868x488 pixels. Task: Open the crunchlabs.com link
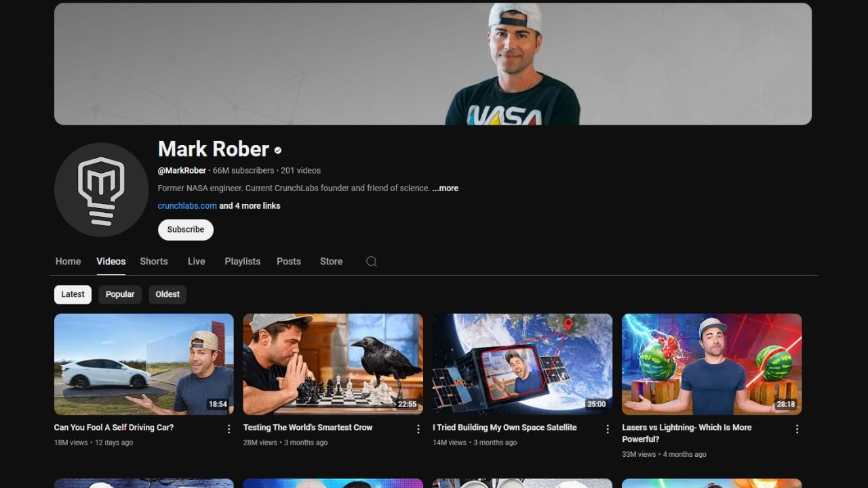click(x=187, y=206)
